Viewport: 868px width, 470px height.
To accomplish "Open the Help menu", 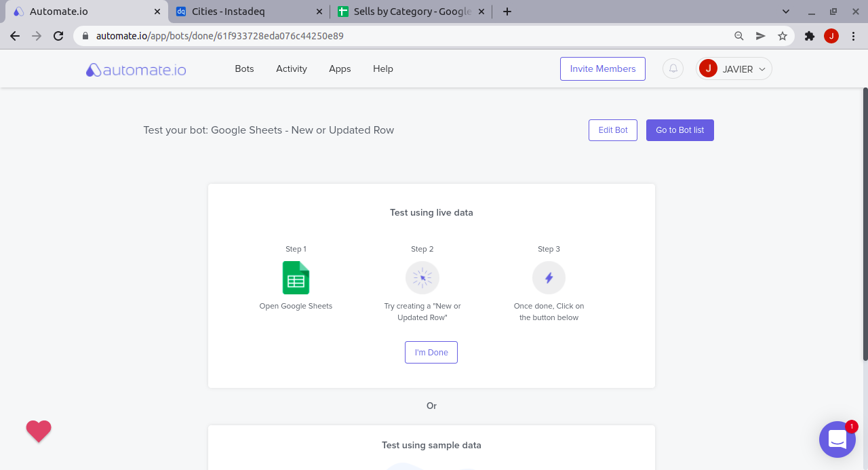I will click(x=383, y=68).
